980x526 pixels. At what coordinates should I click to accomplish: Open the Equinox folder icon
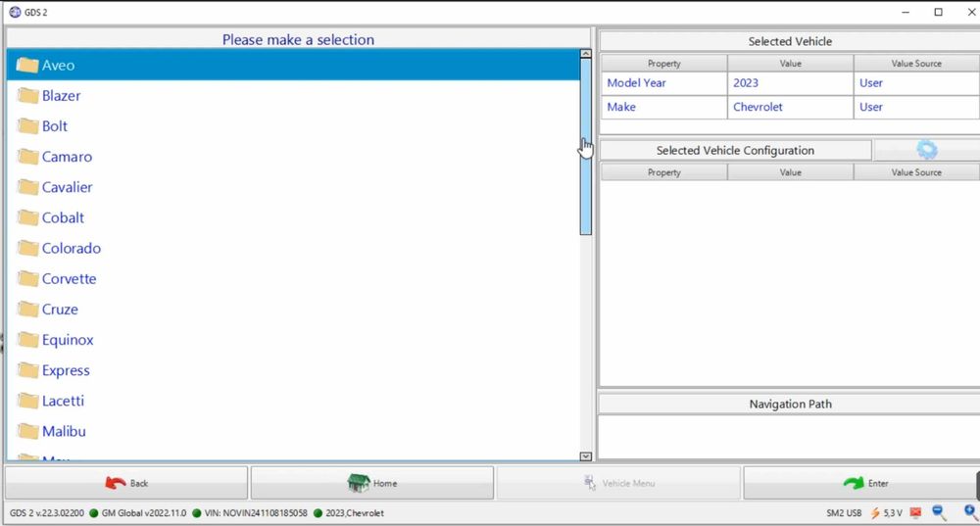tap(27, 340)
